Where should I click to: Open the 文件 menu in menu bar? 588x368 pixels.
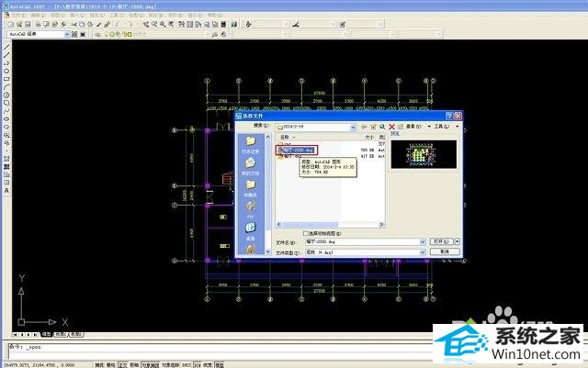pyautogui.click(x=18, y=15)
